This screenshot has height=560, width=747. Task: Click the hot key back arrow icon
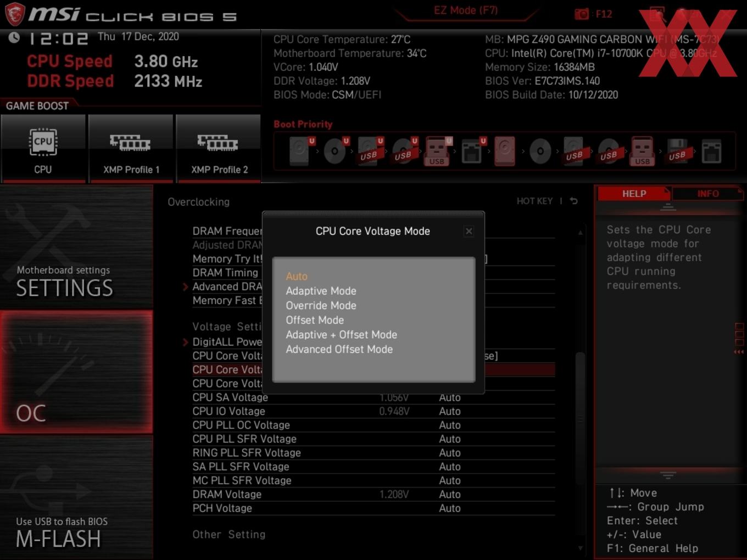(x=573, y=201)
